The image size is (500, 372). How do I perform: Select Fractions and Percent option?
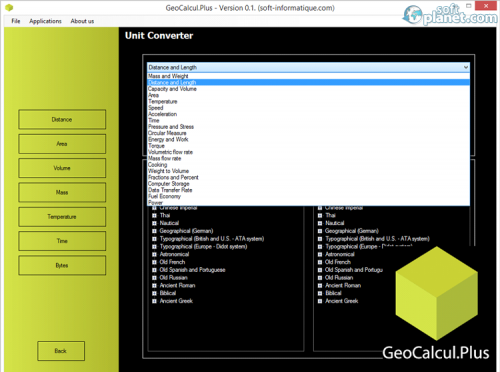(308, 177)
